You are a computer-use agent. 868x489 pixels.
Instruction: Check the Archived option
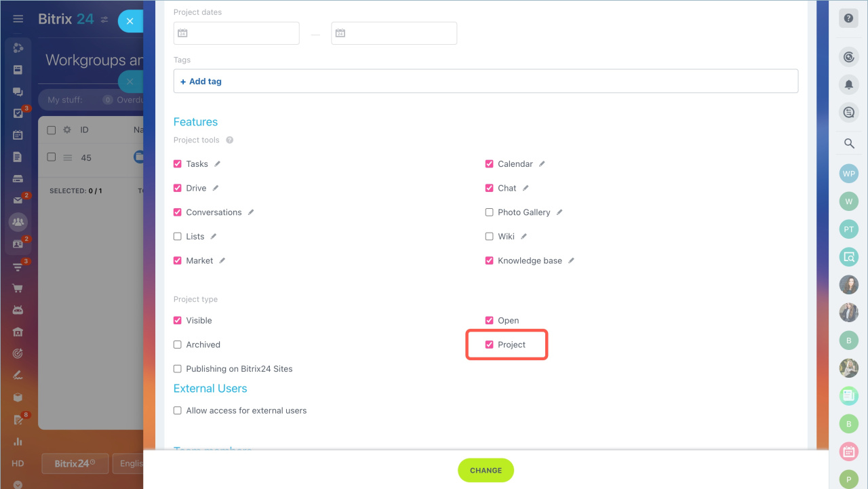click(178, 345)
